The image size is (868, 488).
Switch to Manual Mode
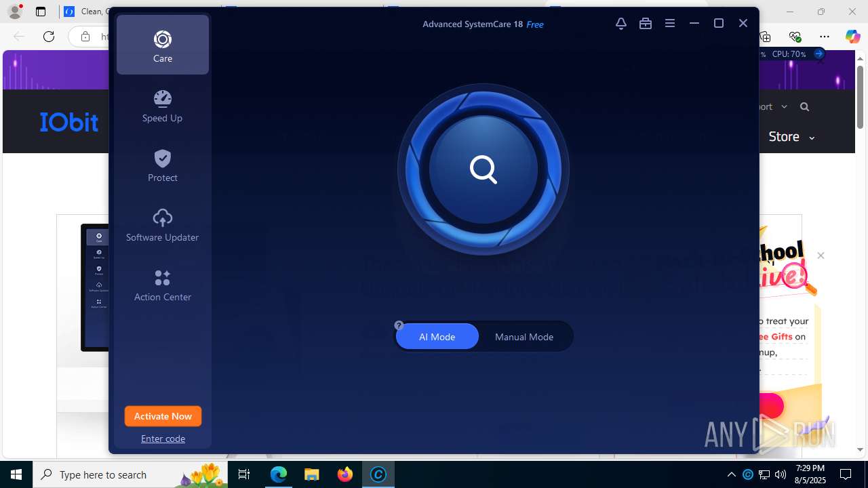[x=524, y=337]
